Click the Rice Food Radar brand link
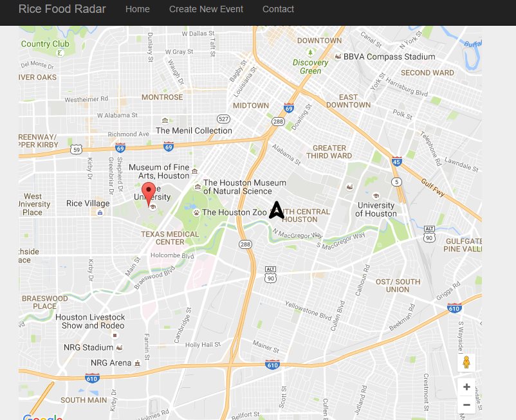This screenshot has height=420, width=516. tap(62, 9)
